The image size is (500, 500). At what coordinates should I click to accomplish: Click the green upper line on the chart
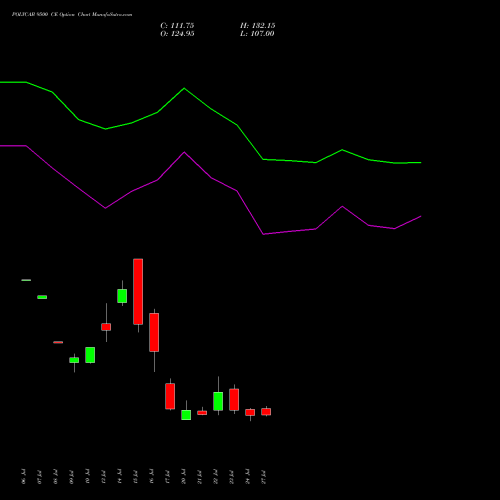click(211, 109)
